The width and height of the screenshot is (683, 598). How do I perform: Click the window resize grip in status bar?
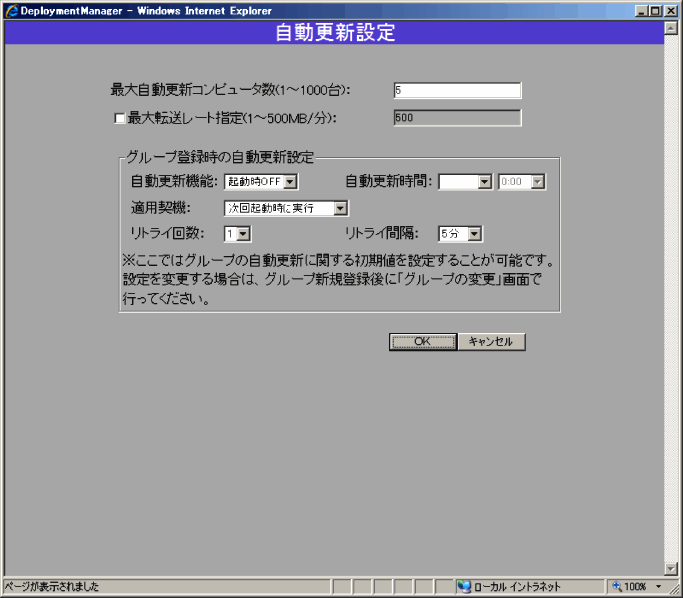tap(675, 589)
